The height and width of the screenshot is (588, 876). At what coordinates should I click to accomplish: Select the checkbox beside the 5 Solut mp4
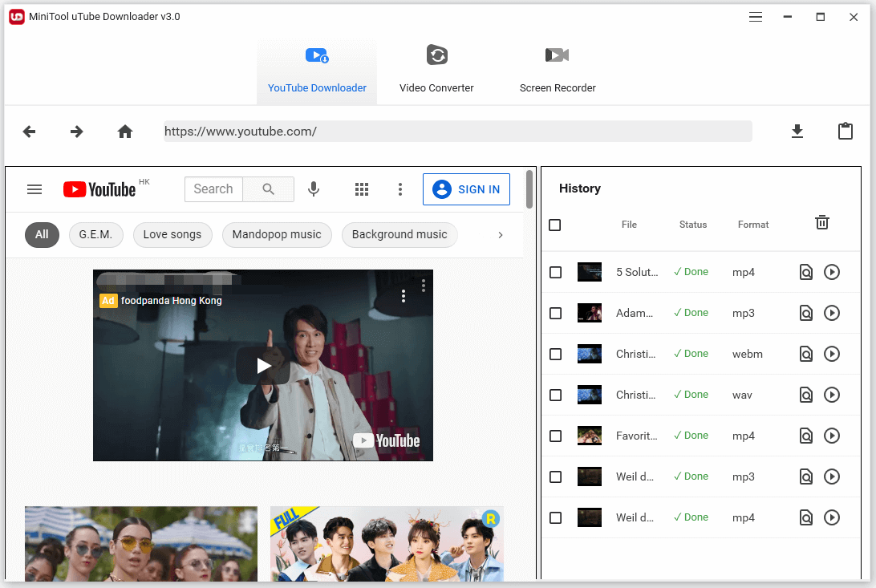click(x=555, y=272)
